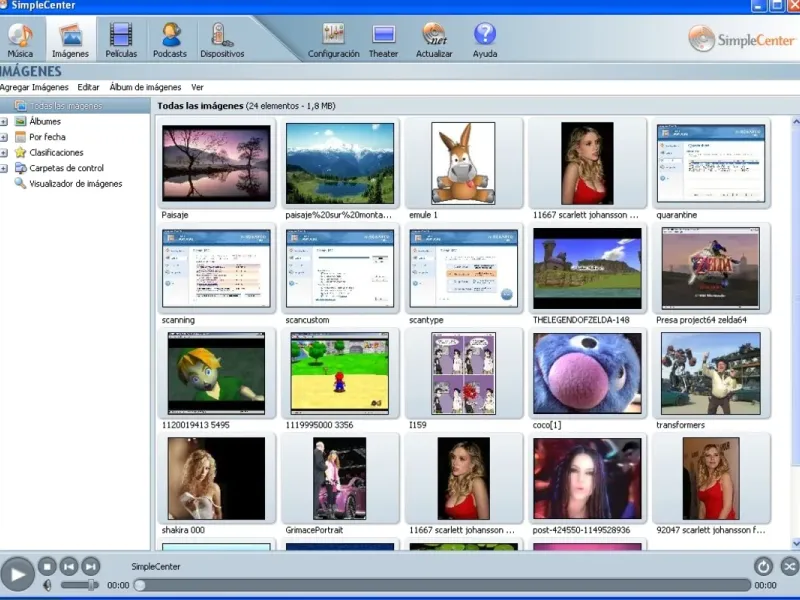This screenshot has width=800, height=600.
Task: Toggle shuffle playback button
Action: pos(789,566)
